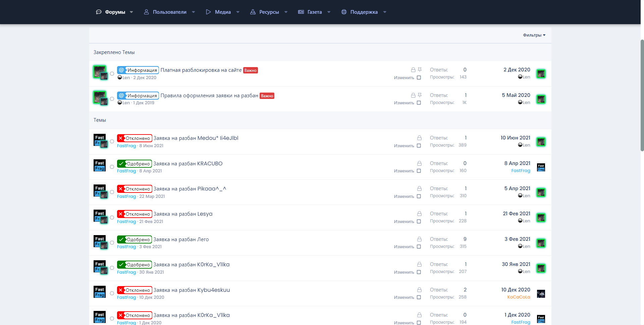Click lock icon on KRACUBO thread row
This screenshot has width=644, height=325.
click(419, 163)
